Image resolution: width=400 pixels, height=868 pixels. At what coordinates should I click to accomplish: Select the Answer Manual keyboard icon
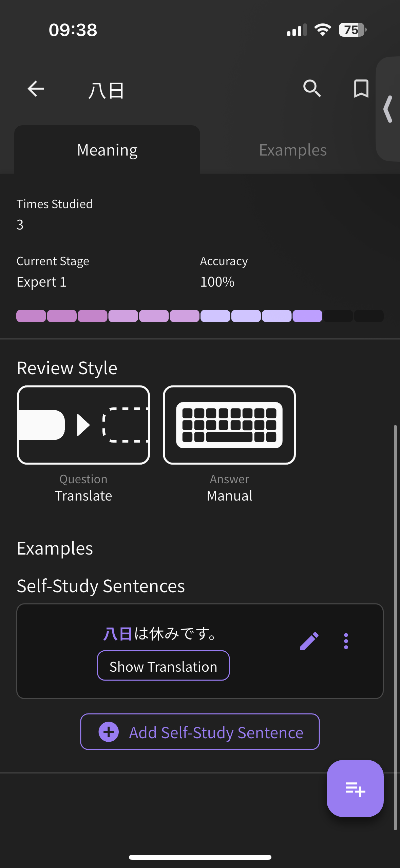tap(229, 425)
